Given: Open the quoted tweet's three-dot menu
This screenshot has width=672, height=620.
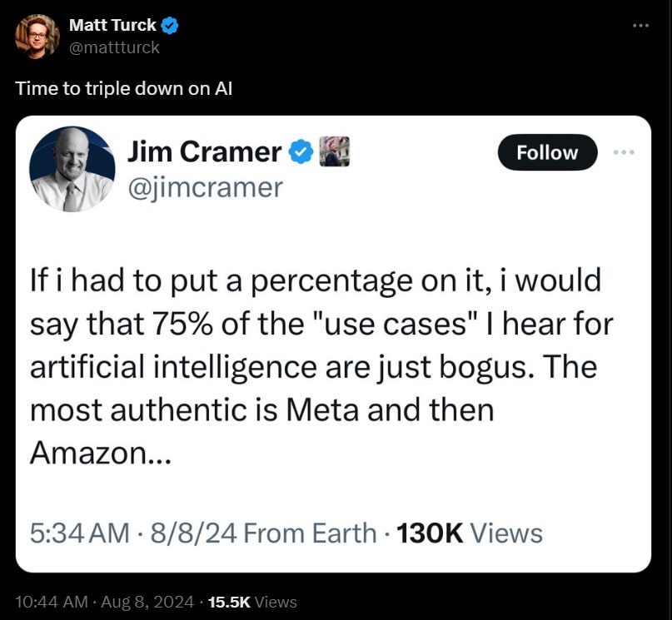Looking at the screenshot, I should (624, 152).
